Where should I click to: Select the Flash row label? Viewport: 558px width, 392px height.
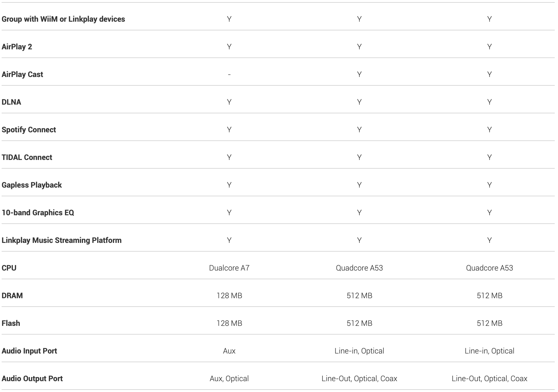pyautogui.click(x=11, y=323)
